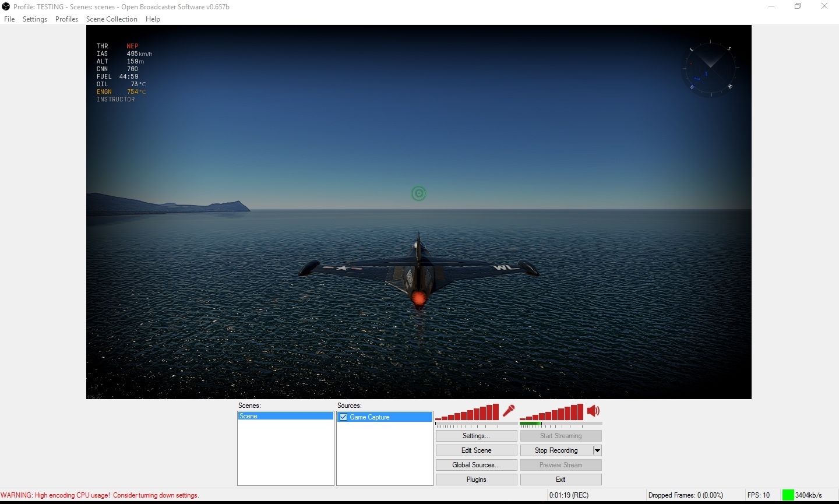Click the game capture preview area
Viewport: 839px width, 504px height.
coord(419,212)
